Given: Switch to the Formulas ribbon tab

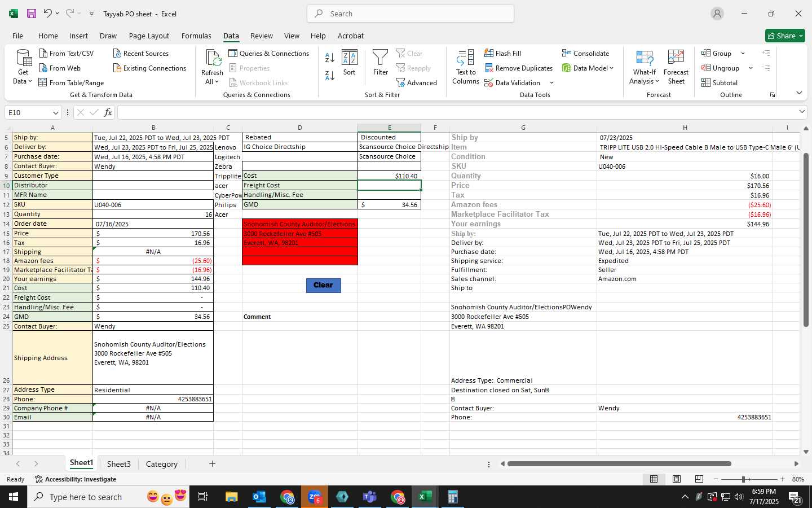Looking at the screenshot, I should 196,36.
